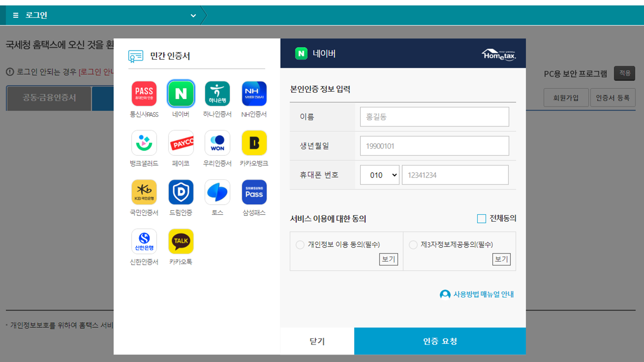This screenshot has width=644, height=362.
Task: Open the 사용방법 매뉴얼 안내 link
Action: pos(483,295)
